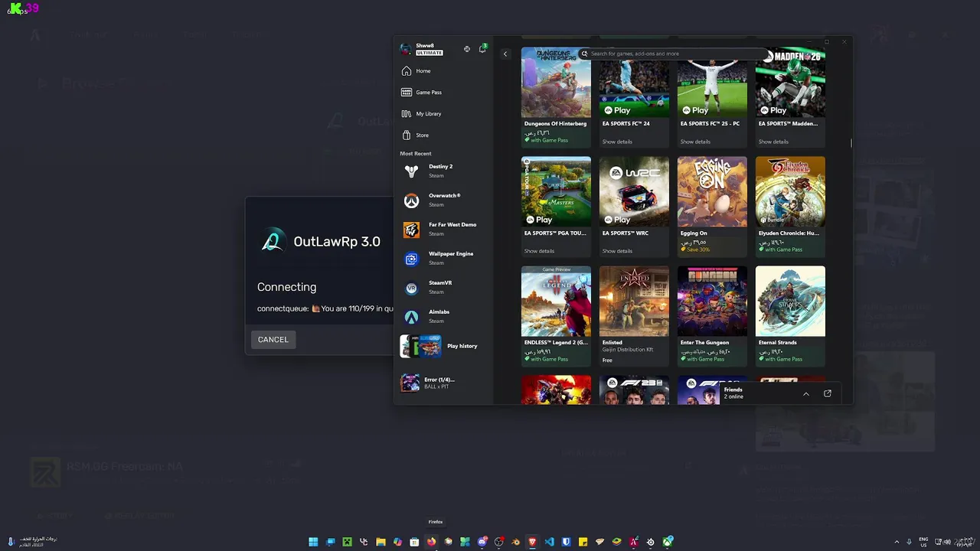Open Play history in the sidebar

tap(444, 346)
